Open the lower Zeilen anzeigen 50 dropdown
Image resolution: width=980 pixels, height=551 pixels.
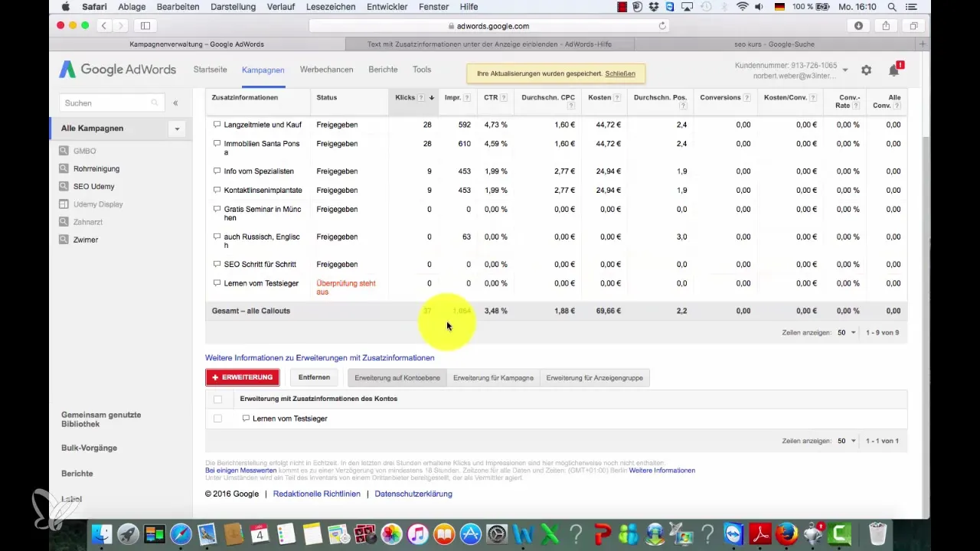point(847,442)
